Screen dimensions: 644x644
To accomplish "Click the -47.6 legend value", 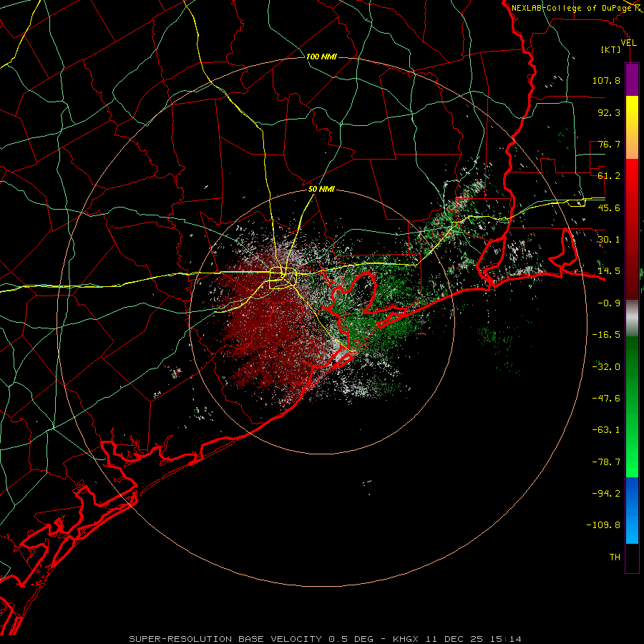I will click(x=606, y=399).
